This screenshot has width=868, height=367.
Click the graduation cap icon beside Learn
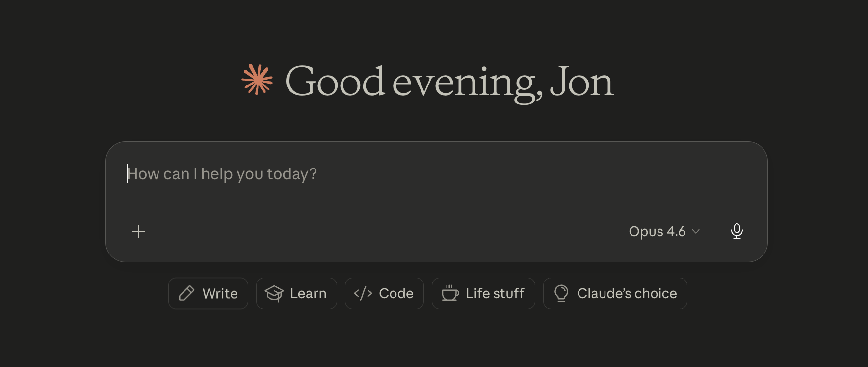click(275, 293)
